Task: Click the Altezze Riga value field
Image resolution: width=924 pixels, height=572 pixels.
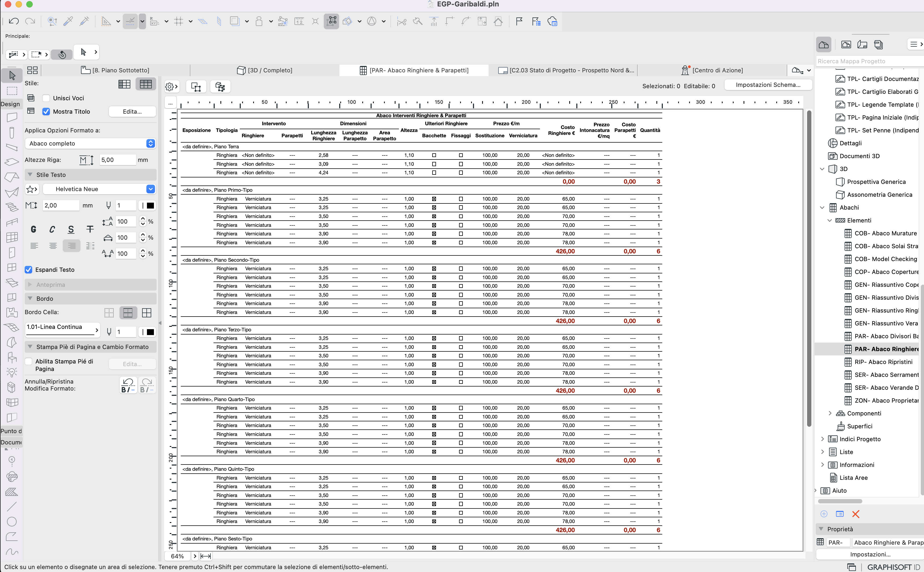Action: [118, 160]
